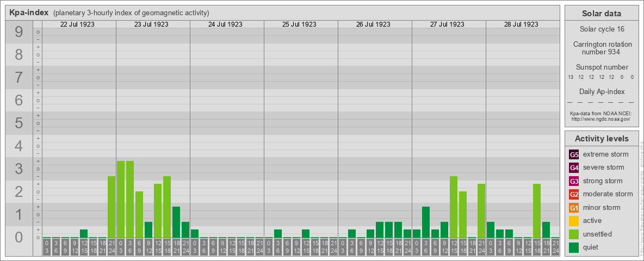Click the G3 strong storm legend icon
The width and height of the screenshot is (644, 261).
tap(574, 181)
